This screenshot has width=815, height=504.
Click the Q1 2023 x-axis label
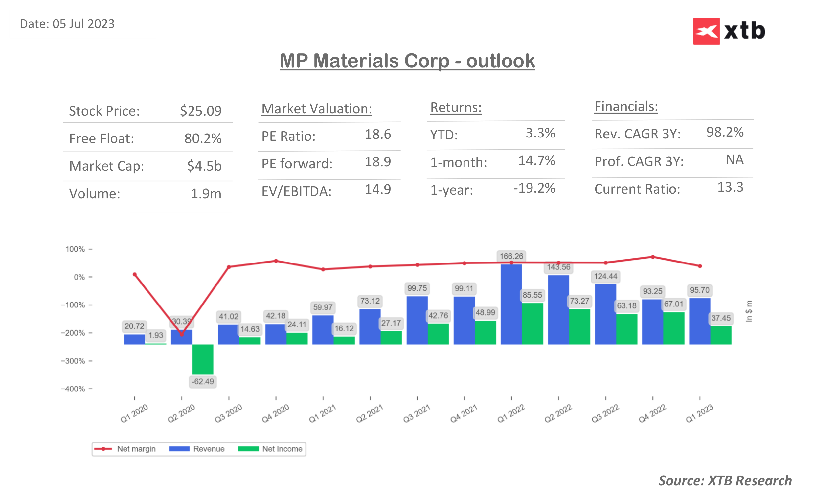pyautogui.click(x=699, y=413)
